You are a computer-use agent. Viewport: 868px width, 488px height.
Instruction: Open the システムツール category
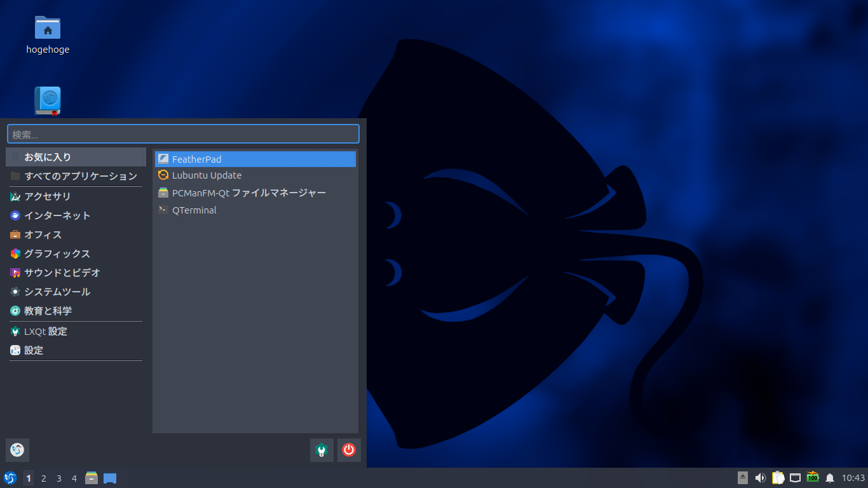coord(76,292)
